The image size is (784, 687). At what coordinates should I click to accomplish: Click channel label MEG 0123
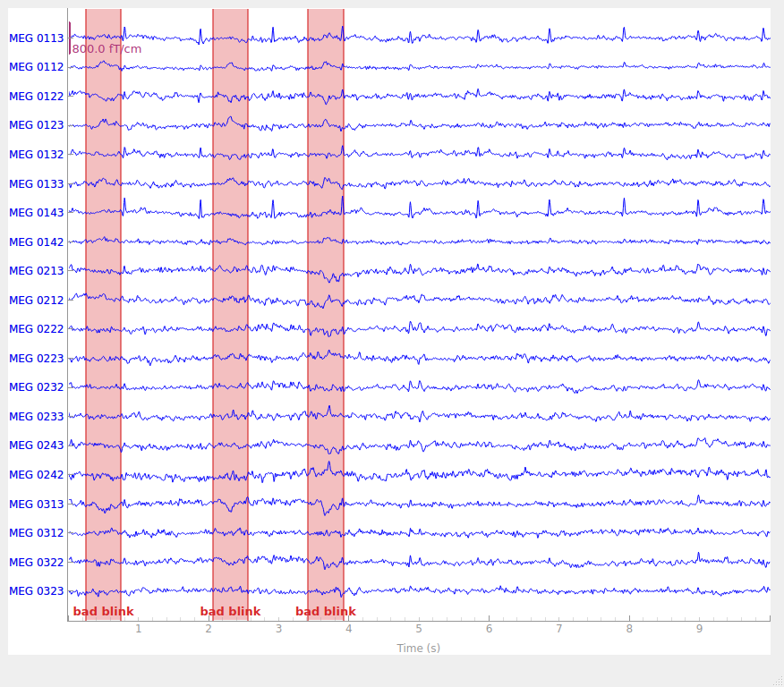pyautogui.click(x=37, y=125)
